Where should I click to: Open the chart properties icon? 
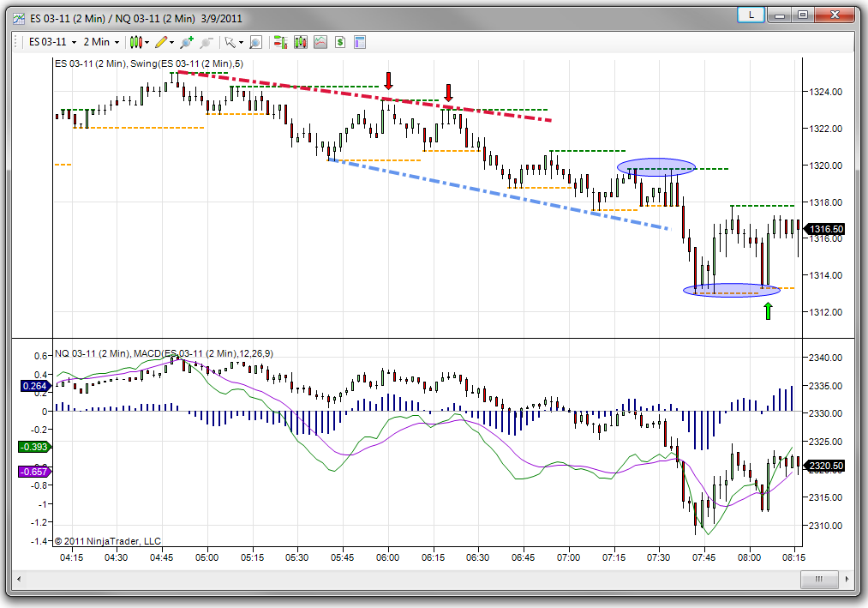pyautogui.click(x=360, y=41)
